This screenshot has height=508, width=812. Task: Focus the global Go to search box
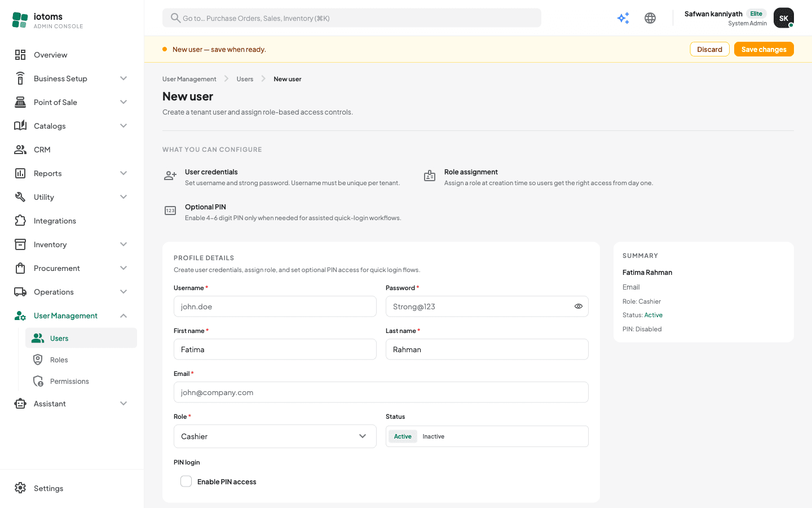click(x=352, y=18)
